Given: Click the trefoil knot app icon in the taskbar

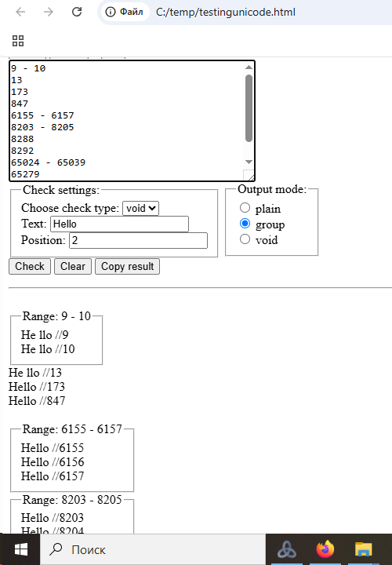Looking at the screenshot, I should coord(286,549).
